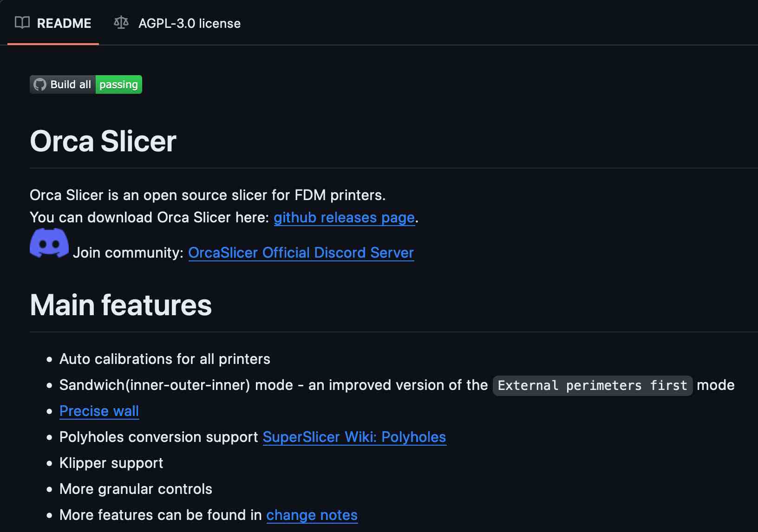Click the Orca Slicer heading
758x532 pixels.
(103, 141)
